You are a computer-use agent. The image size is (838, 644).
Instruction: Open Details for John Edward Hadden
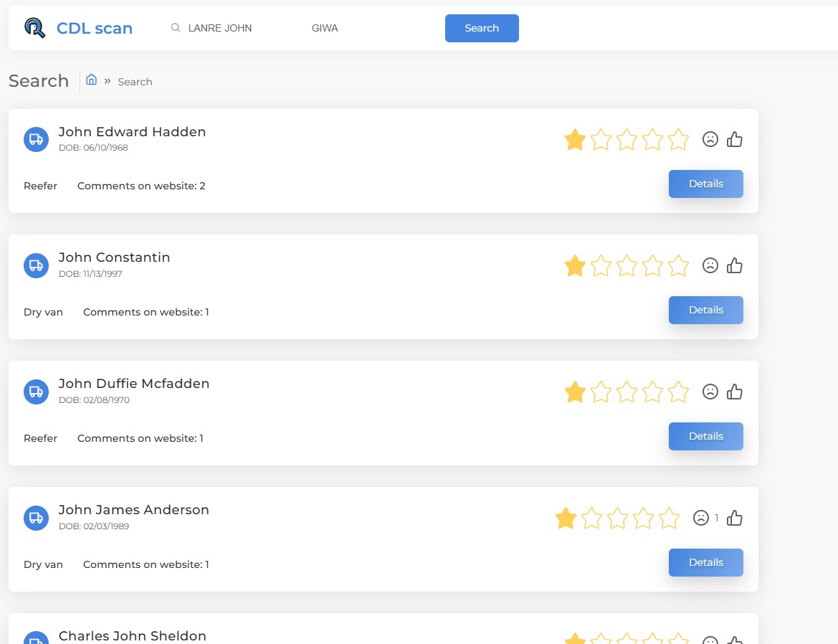(705, 184)
